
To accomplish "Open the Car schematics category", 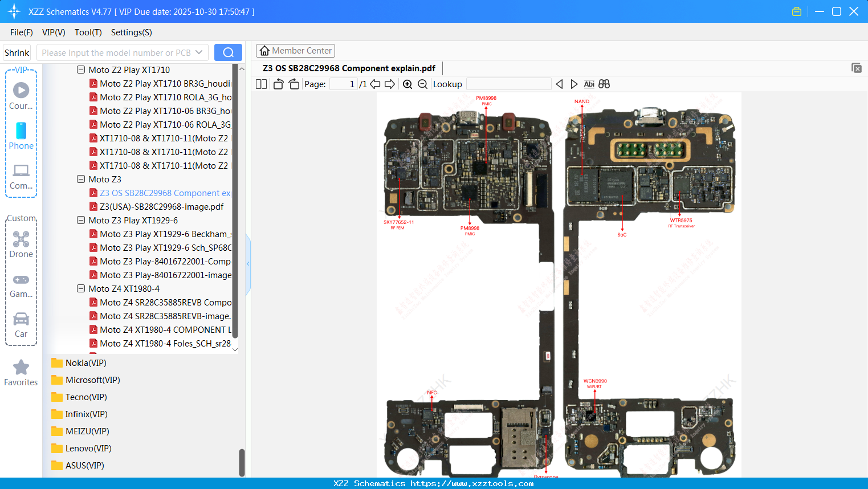I will pyautogui.click(x=21, y=318).
